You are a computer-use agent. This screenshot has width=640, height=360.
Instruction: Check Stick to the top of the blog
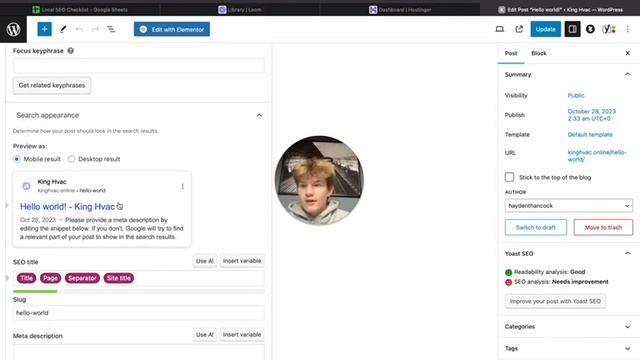pyautogui.click(x=509, y=177)
